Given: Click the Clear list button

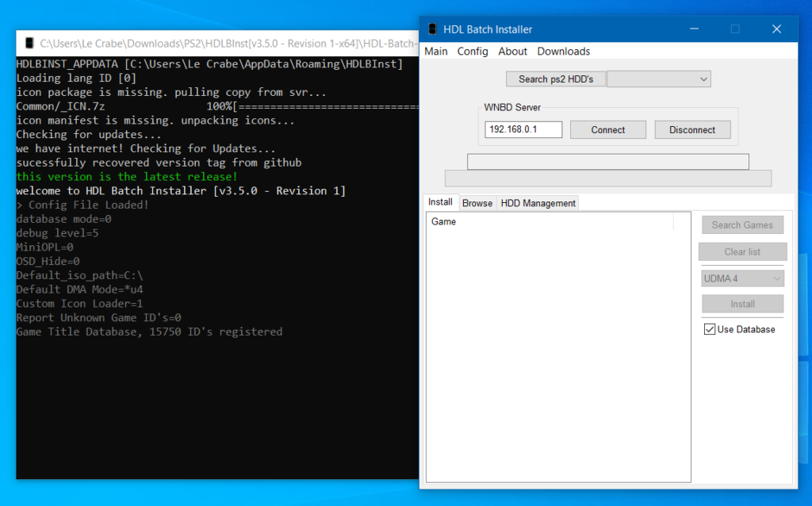Looking at the screenshot, I should [742, 251].
